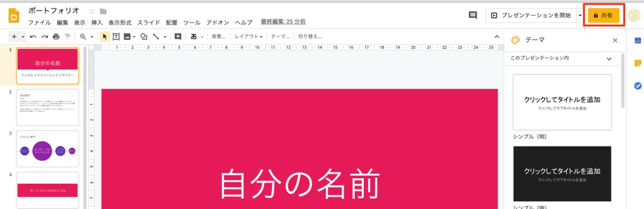Image resolution: width=644 pixels, height=209 pixels.
Task: Click the print icon
Action: point(56,37)
